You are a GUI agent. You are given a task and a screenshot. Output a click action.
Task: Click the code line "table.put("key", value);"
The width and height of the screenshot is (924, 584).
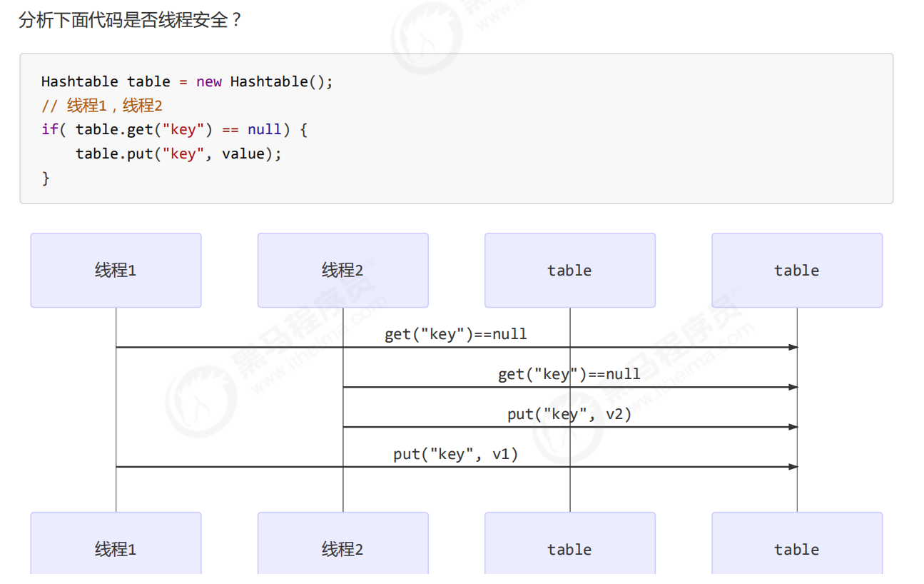(x=179, y=153)
